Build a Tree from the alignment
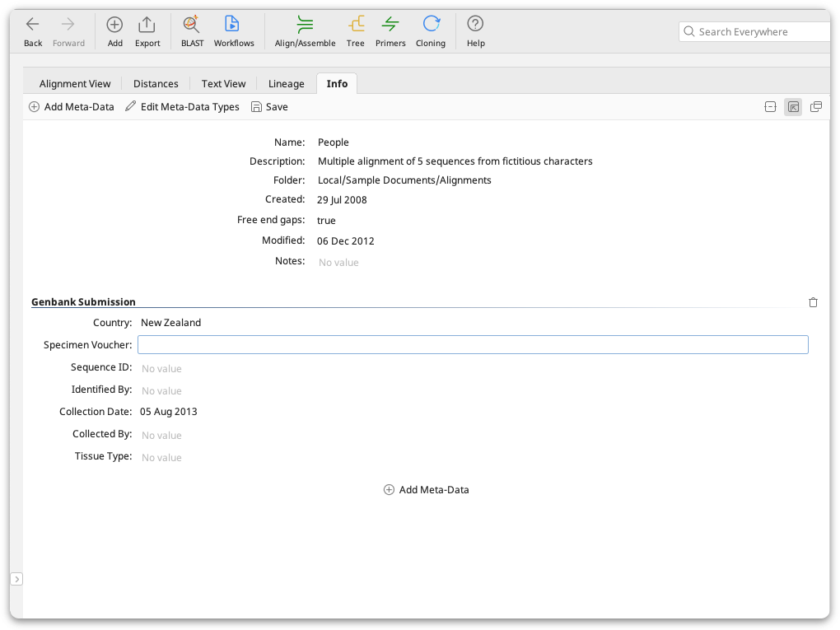840x630 pixels. tap(355, 31)
